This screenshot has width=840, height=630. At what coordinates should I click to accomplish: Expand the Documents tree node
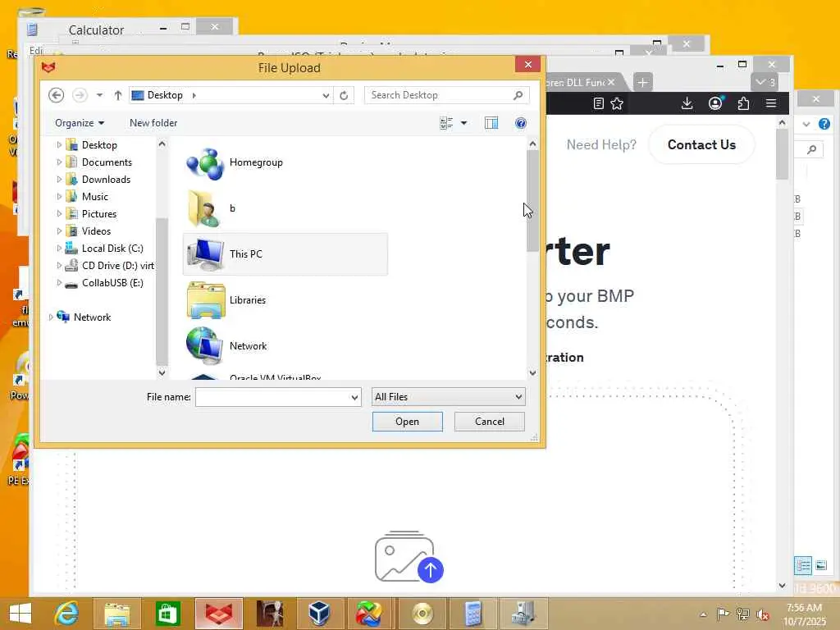(59, 162)
